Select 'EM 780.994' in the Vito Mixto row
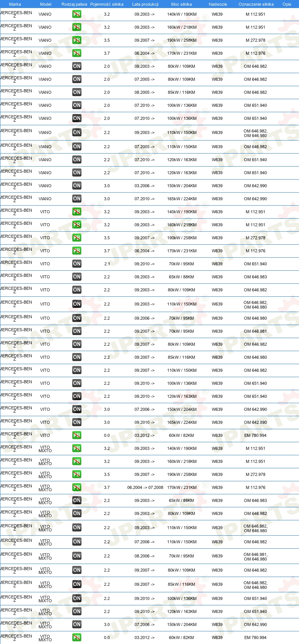The width and height of the screenshot is (299, 644). tap(255, 637)
